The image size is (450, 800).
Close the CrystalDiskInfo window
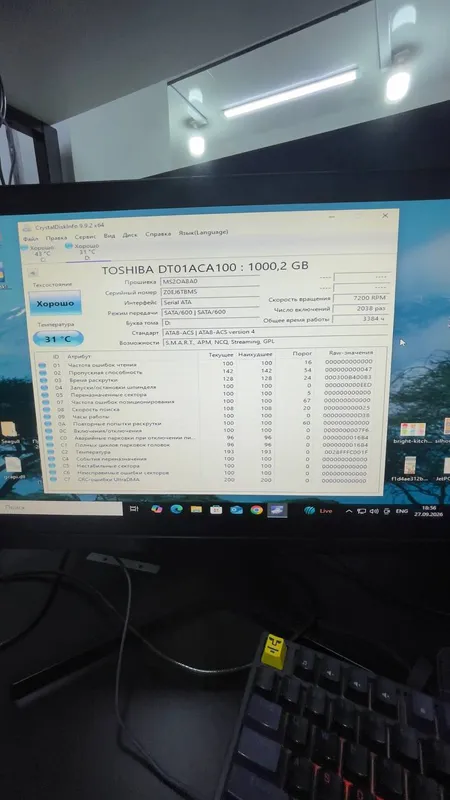[385, 216]
